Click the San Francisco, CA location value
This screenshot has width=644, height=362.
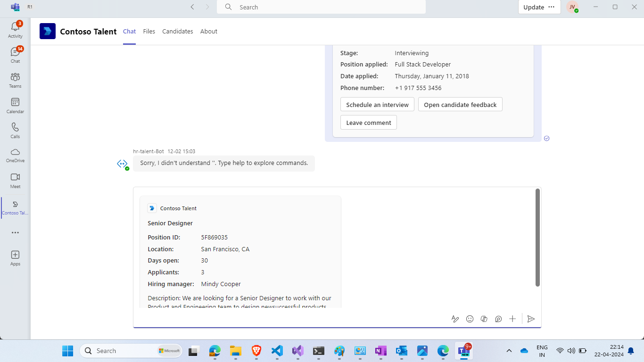pos(225,249)
